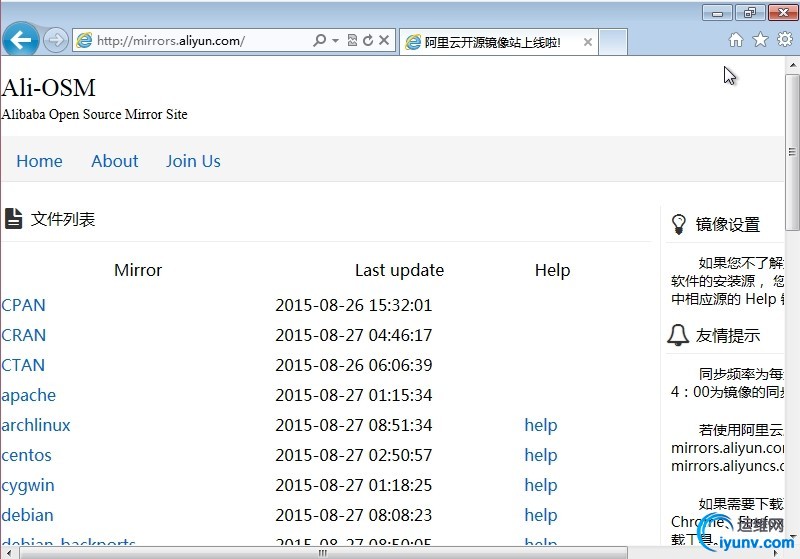The image size is (800, 559).
Task: Open the debian mirror link
Action: (x=28, y=515)
